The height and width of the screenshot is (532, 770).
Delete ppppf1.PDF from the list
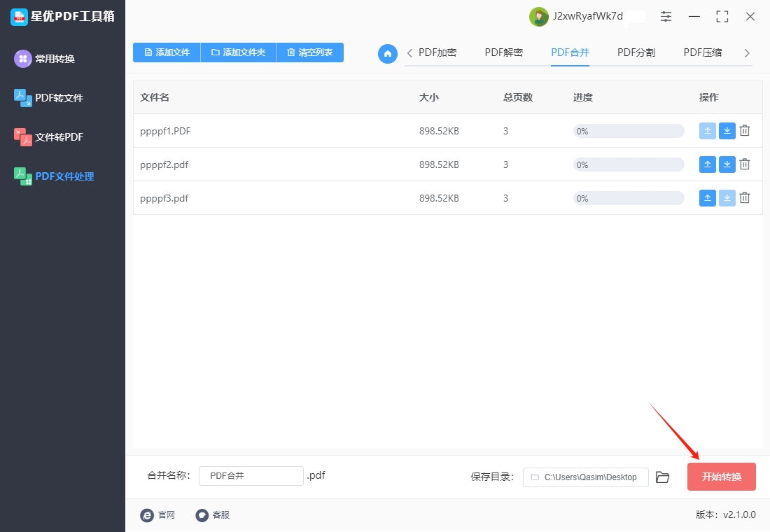tap(745, 131)
